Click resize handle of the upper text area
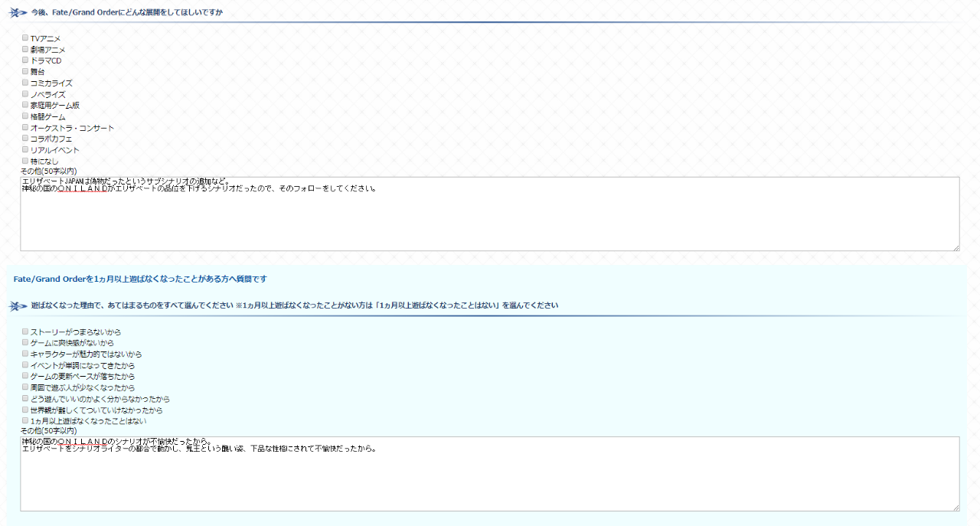This screenshot has width=980, height=526. [x=955, y=247]
